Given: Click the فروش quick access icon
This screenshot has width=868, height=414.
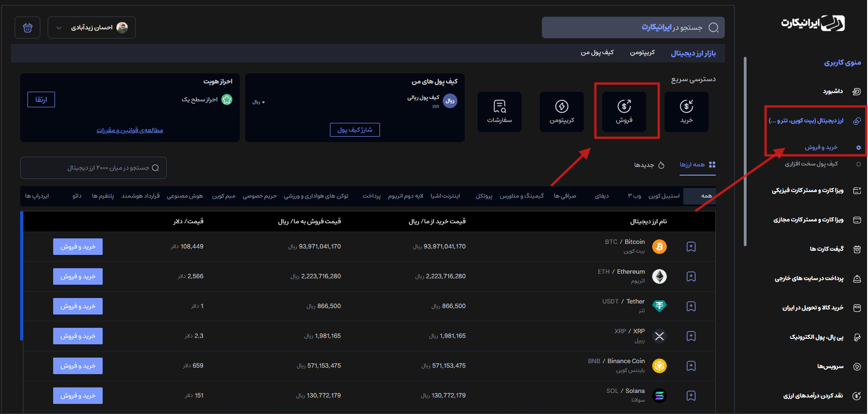Looking at the screenshot, I should (x=624, y=112).
